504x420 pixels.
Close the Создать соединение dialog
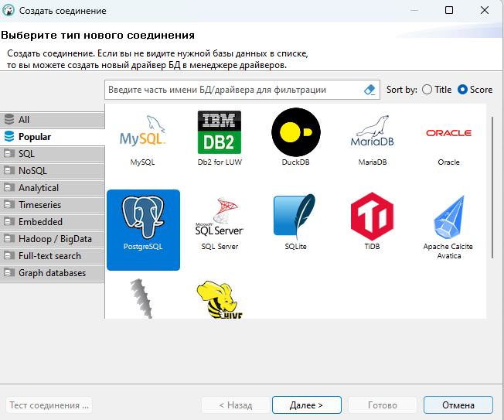(x=485, y=10)
